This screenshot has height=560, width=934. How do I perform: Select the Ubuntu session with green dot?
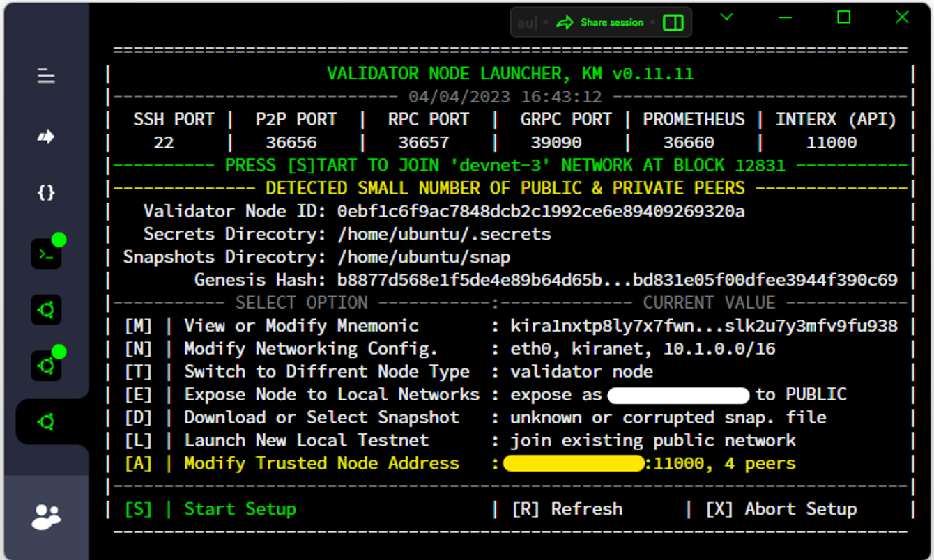point(46,366)
